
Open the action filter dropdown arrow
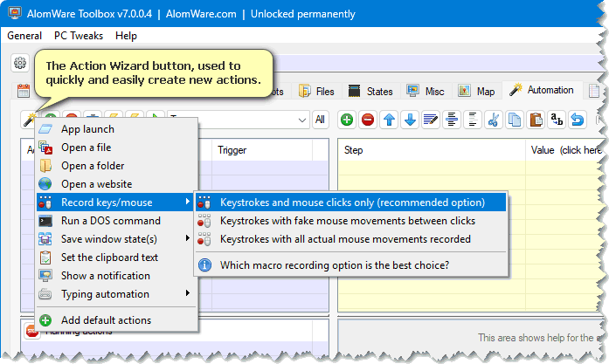pos(302,120)
